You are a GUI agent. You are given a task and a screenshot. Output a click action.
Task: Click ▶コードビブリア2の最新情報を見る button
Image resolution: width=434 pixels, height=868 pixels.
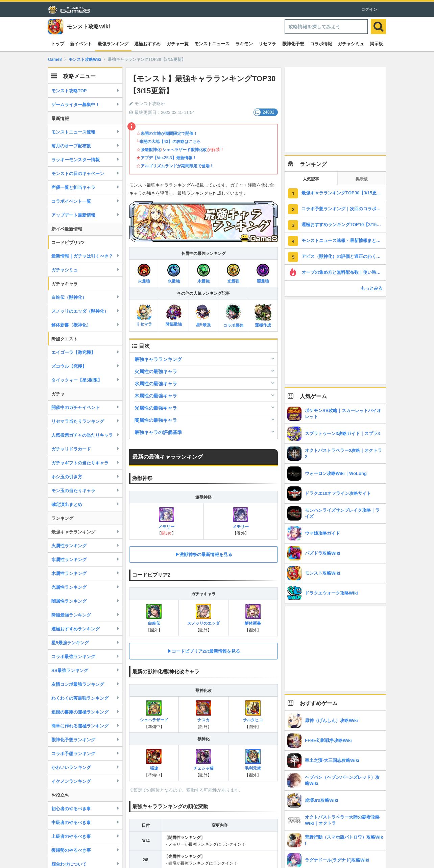point(203,651)
